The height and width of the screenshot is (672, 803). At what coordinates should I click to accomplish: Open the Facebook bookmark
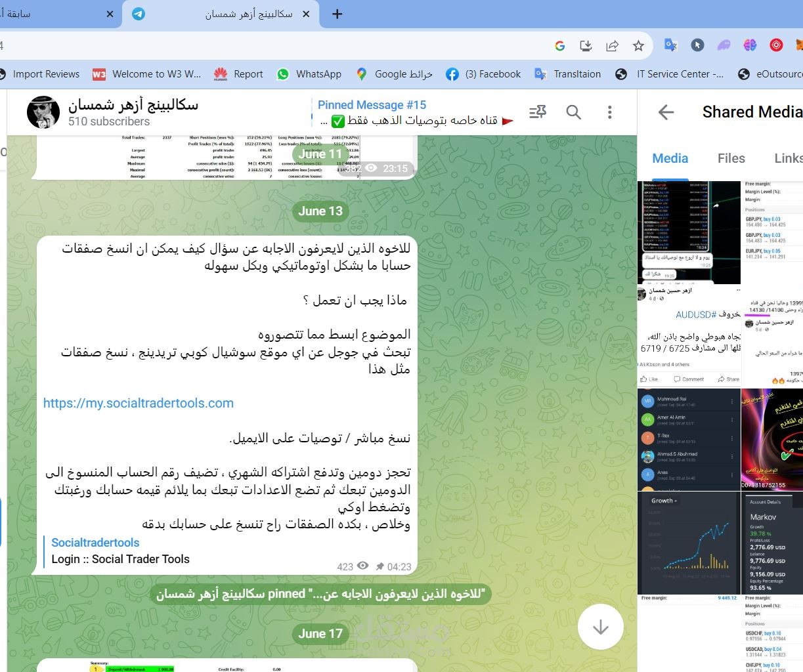pos(483,74)
